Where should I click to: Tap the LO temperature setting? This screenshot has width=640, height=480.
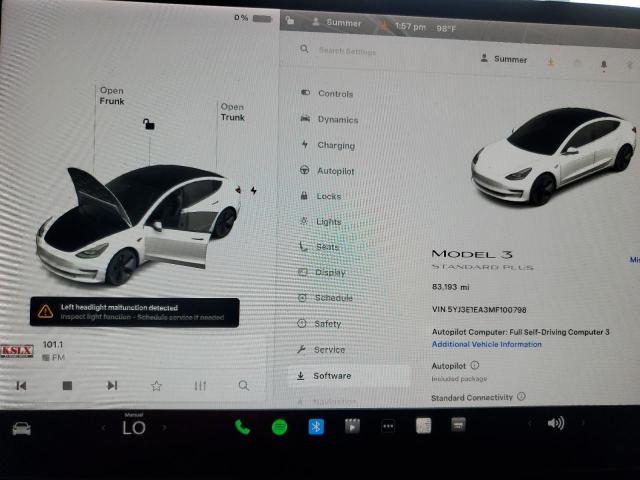pyautogui.click(x=134, y=427)
